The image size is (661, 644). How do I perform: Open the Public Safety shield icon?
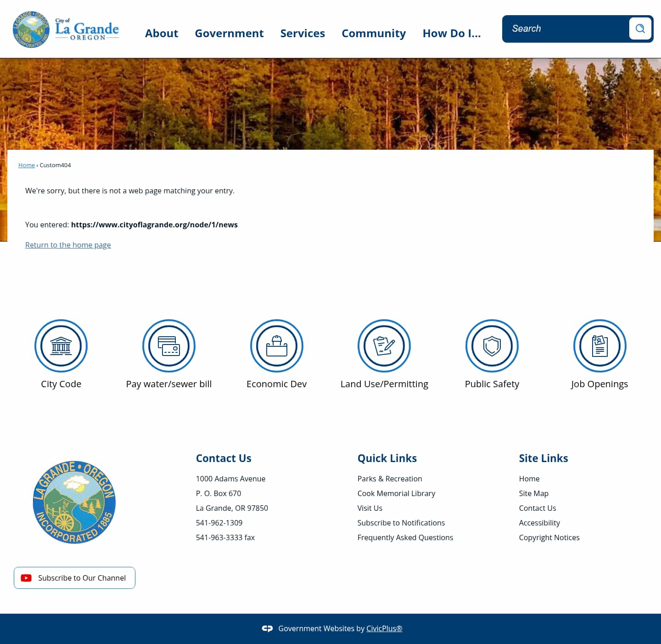tap(492, 346)
